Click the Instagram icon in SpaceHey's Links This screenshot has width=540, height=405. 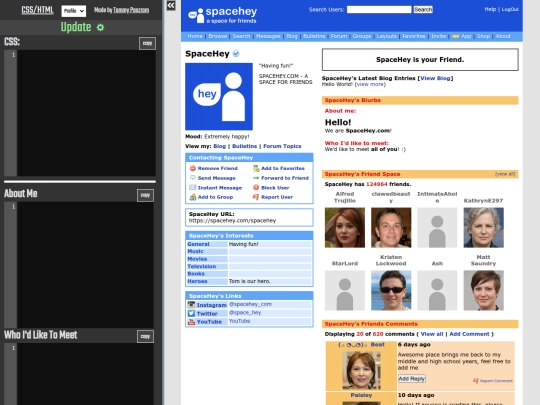click(x=191, y=305)
